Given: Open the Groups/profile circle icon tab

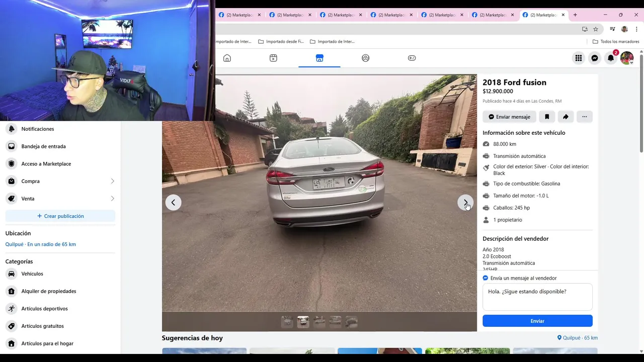Looking at the screenshot, I should coord(366,58).
